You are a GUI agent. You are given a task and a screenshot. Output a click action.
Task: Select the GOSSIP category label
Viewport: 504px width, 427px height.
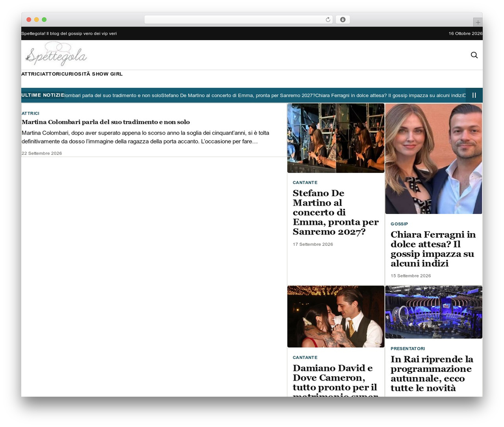coord(399,224)
